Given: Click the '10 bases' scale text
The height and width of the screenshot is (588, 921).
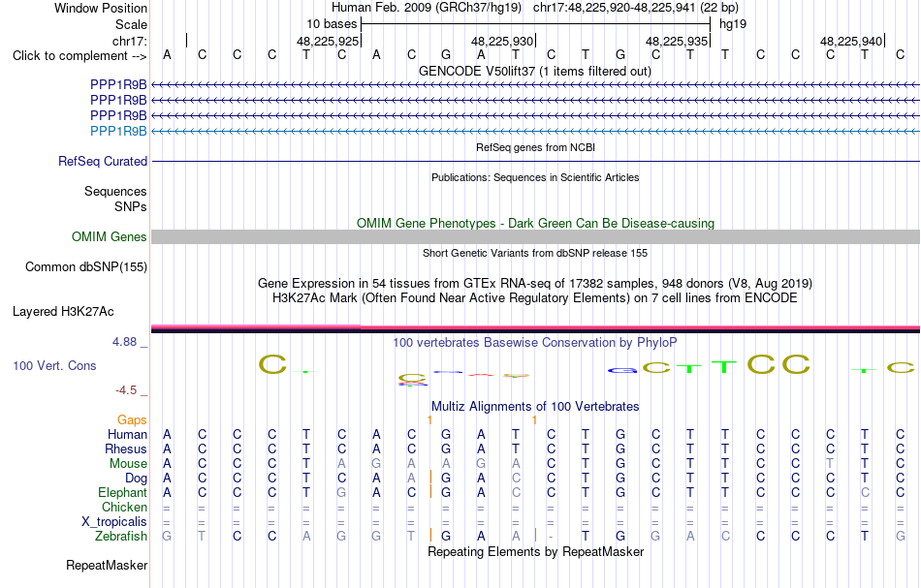Looking at the screenshot, I should point(332,24).
